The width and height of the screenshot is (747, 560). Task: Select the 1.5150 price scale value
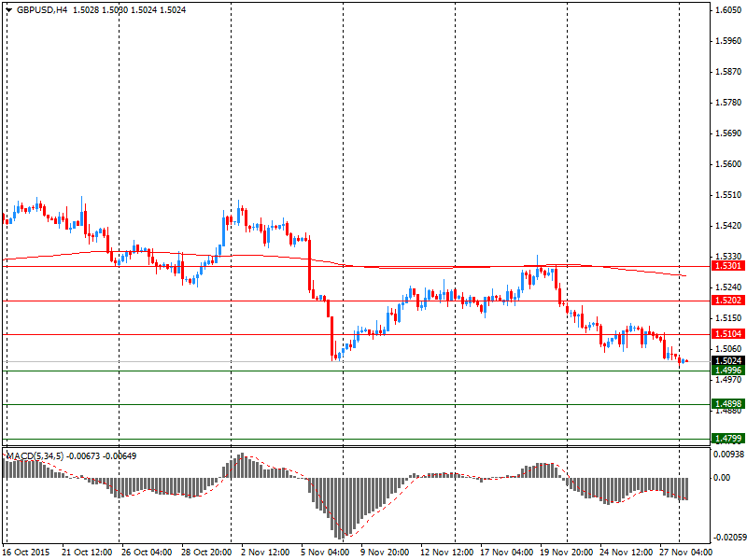pos(728,317)
